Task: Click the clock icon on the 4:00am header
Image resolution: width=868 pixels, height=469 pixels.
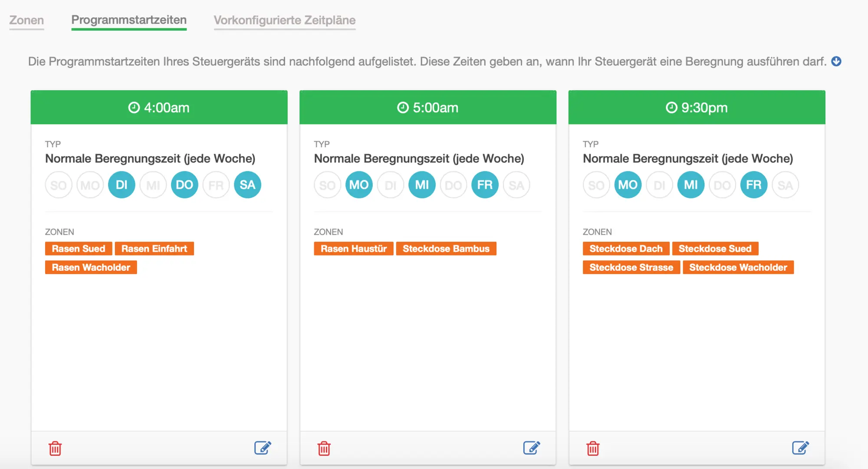Action: click(x=134, y=108)
